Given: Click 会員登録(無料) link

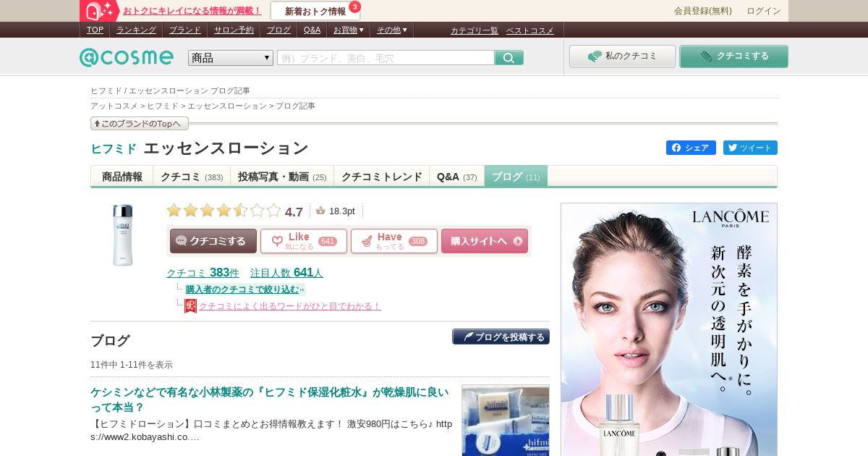Looking at the screenshot, I should 703,11.
